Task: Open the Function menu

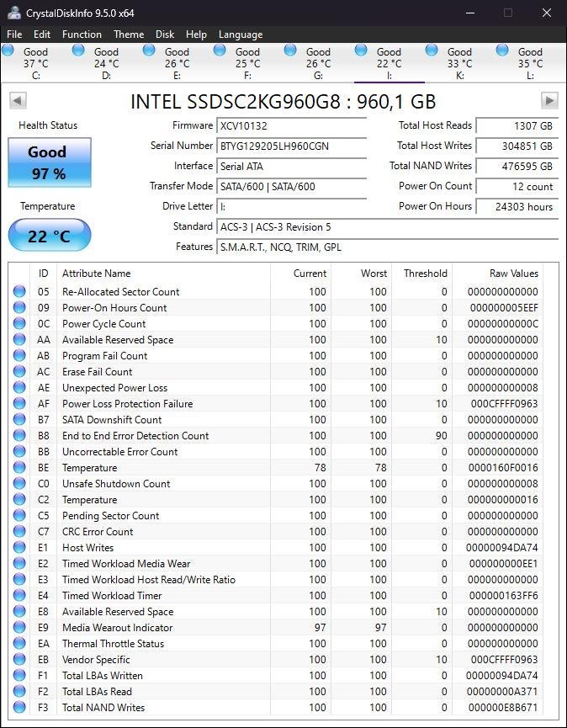Action: 82,35
